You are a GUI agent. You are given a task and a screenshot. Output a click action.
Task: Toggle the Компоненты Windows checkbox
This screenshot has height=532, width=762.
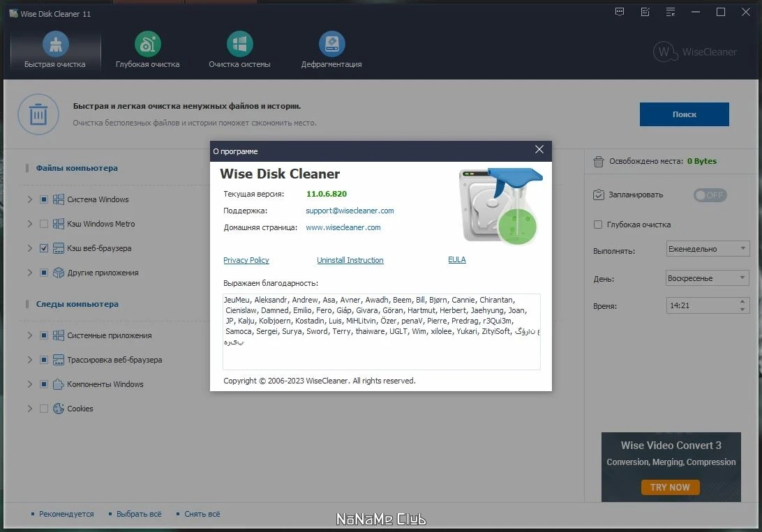44,384
